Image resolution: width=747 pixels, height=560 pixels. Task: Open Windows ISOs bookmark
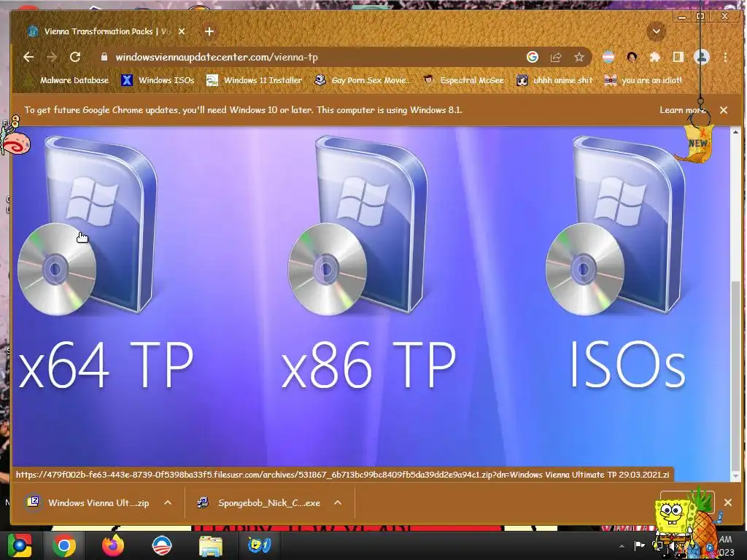(158, 80)
